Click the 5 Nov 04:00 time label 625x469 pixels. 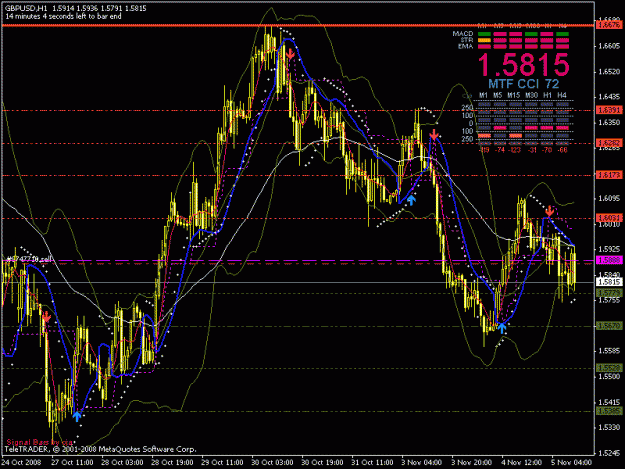[x=572, y=463]
